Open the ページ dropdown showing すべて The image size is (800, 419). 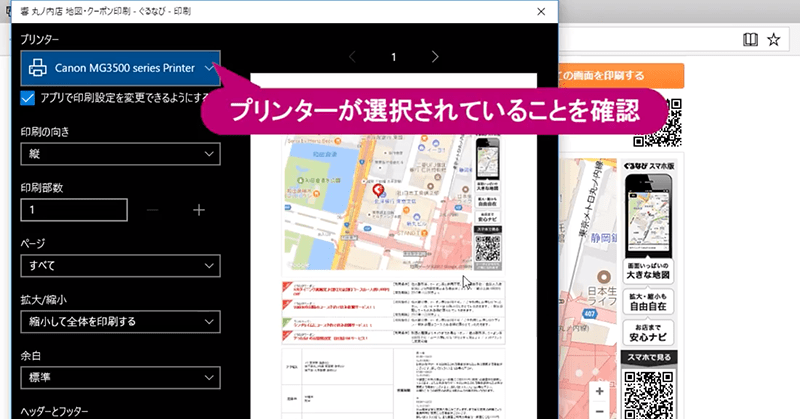pyautogui.click(x=120, y=266)
